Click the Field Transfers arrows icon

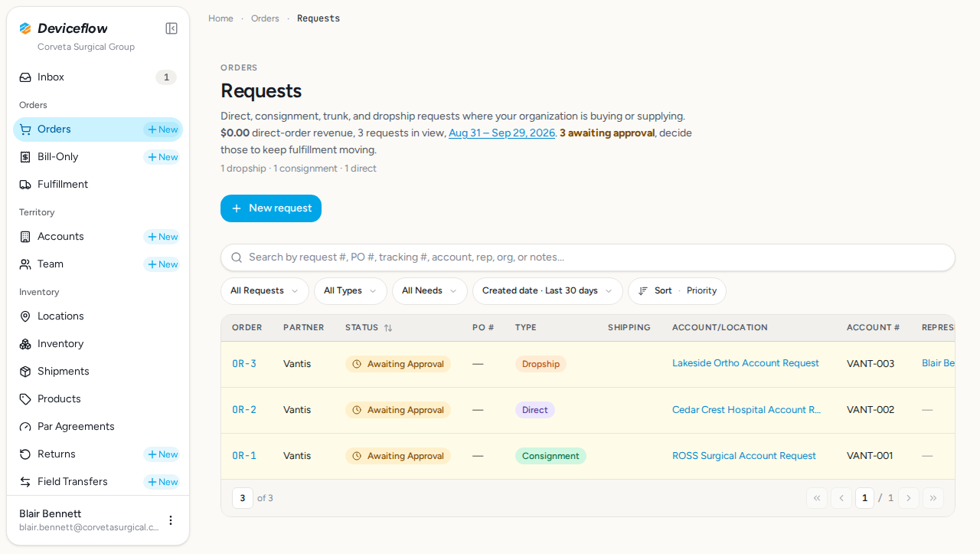pos(25,482)
